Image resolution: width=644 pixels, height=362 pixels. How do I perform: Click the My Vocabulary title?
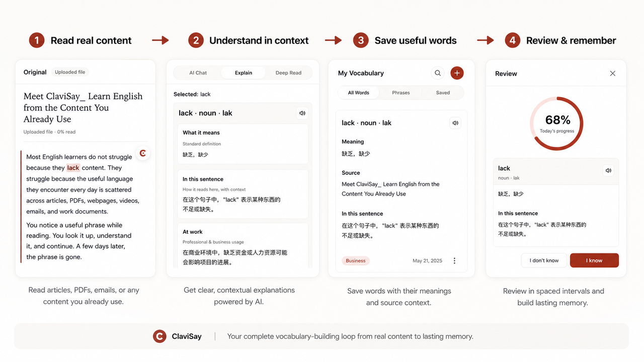[361, 73]
